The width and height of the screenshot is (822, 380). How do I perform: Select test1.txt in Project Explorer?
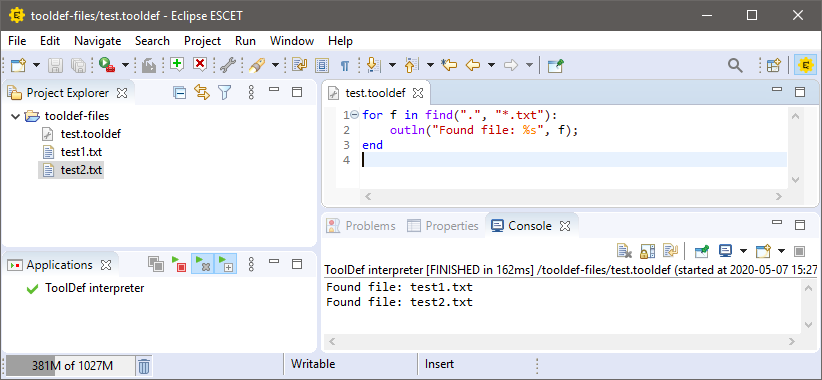coord(81,152)
